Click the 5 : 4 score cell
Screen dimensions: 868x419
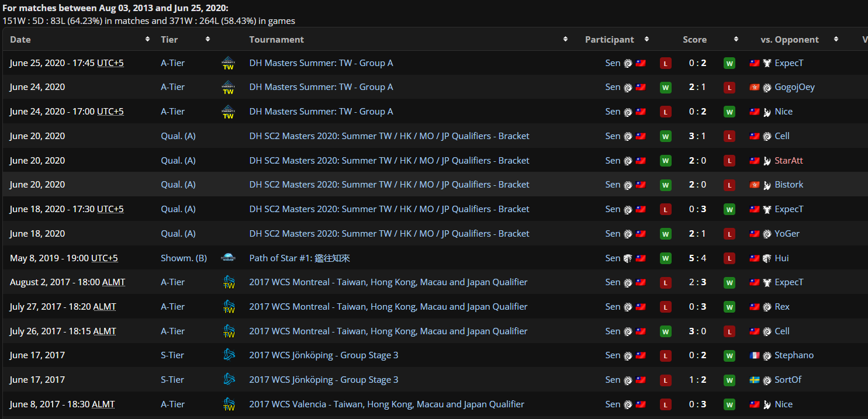pos(697,258)
